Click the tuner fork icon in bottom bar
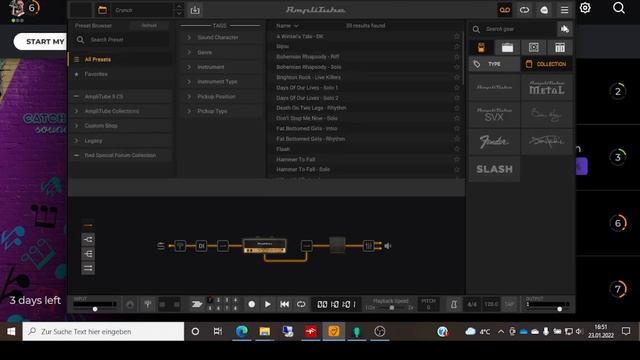This screenshot has width=640, height=360. point(148,304)
